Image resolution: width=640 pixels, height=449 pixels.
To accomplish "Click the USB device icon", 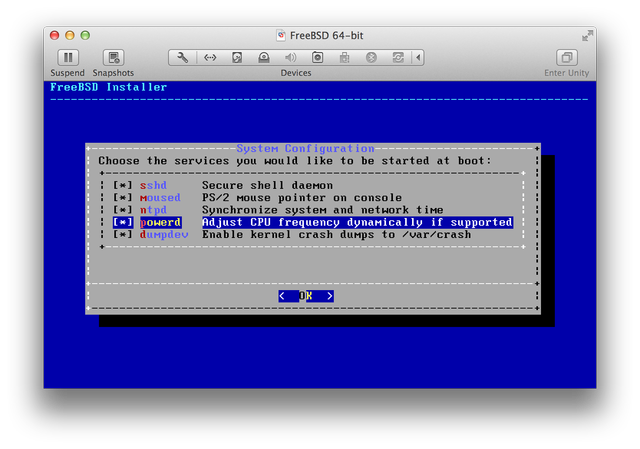I will 344,58.
